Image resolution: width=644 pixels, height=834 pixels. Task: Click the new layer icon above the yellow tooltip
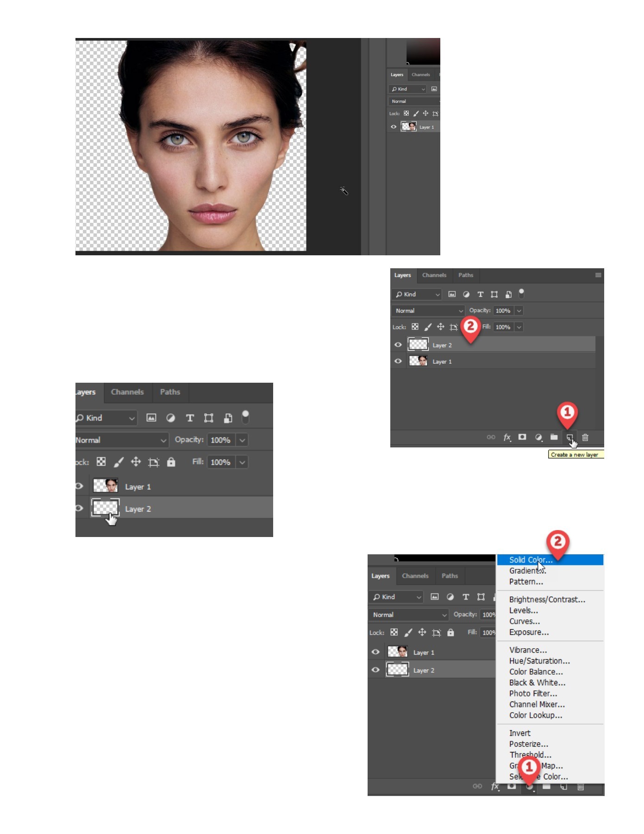click(x=569, y=437)
